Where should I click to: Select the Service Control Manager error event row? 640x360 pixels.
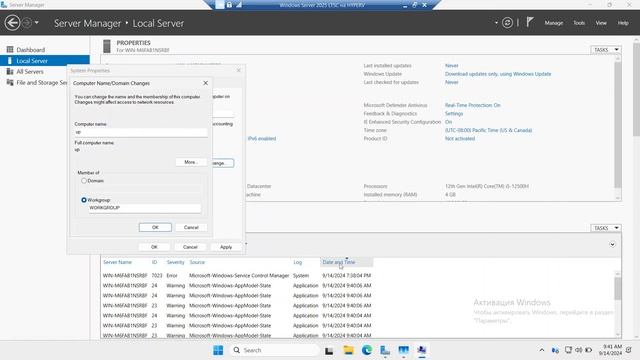pyautogui.click(x=237, y=276)
